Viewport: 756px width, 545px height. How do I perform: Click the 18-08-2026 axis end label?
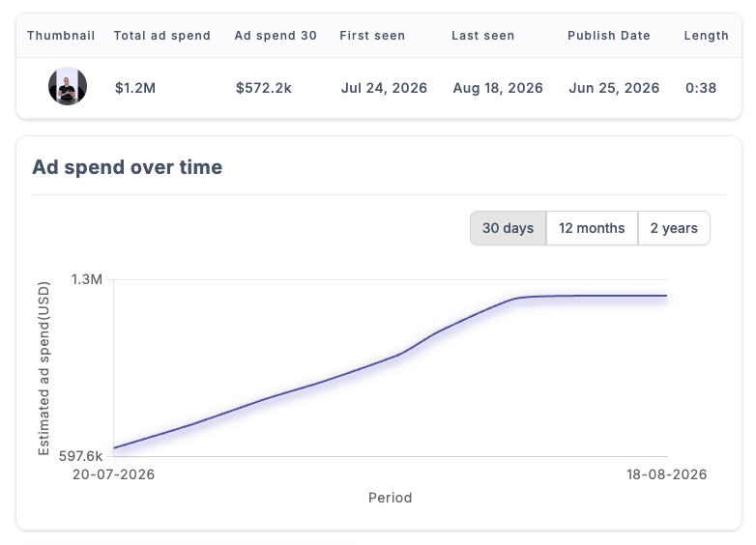pyautogui.click(x=666, y=474)
